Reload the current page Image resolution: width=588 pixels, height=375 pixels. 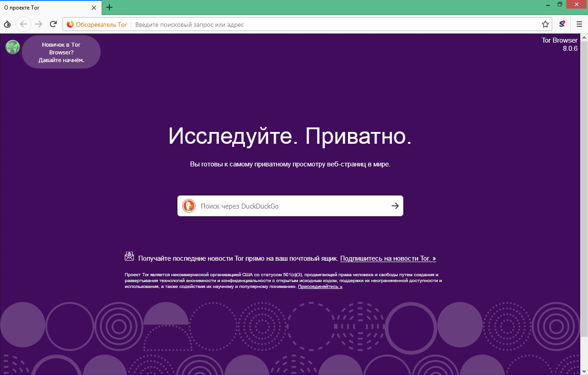pos(53,24)
